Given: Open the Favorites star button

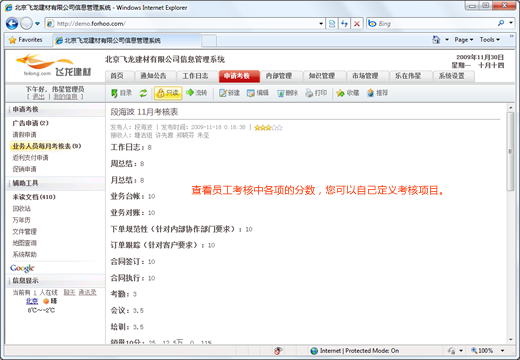Looking at the screenshot, I should point(26,40).
